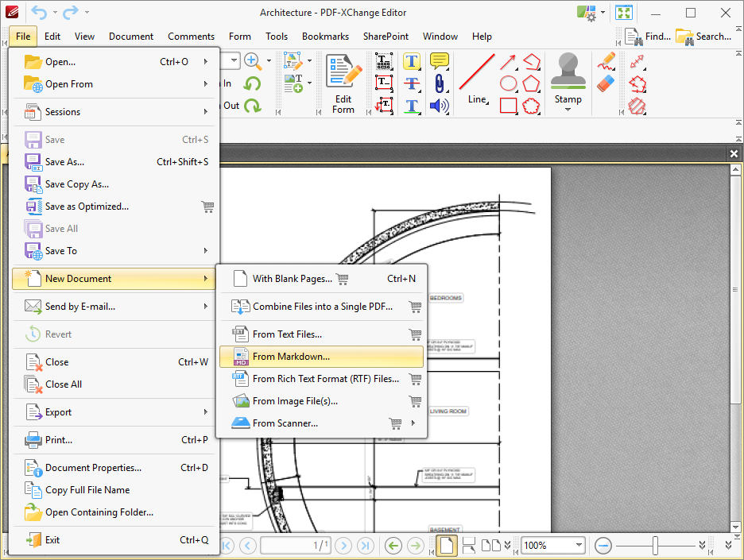Screen dimensions: 744x560
Task: Select the Typewriter text tool
Action: [x=383, y=62]
